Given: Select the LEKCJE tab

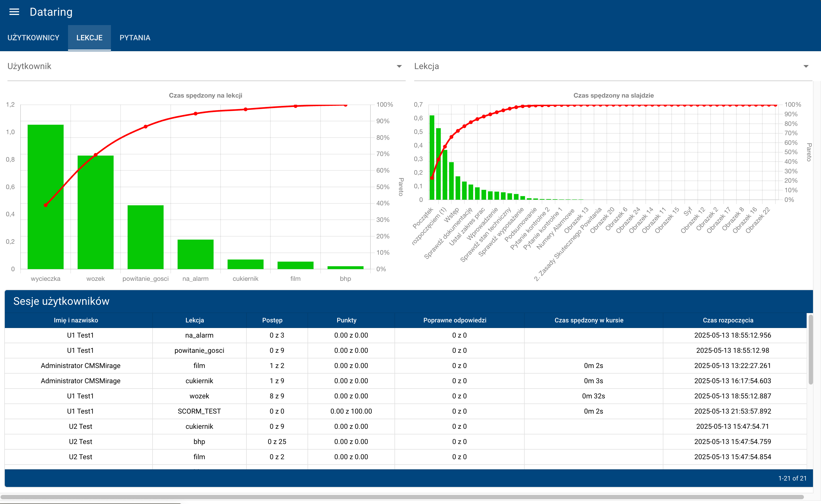Looking at the screenshot, I should 89,38.
